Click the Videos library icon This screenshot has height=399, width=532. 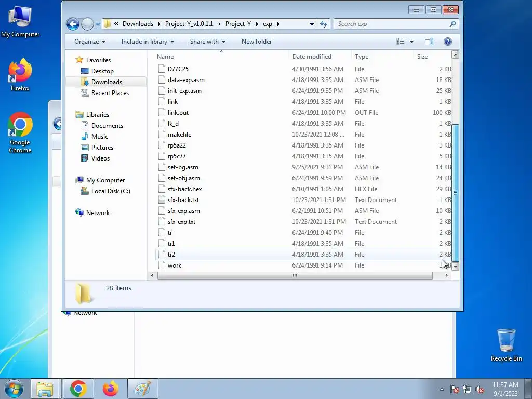85,158
